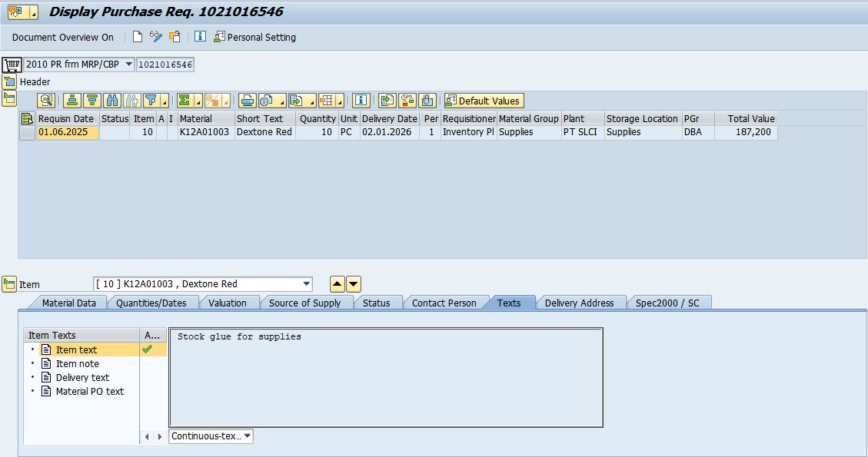Open the document type 2010 PR dropdown
Screen dimensions: 868x457
(x=128, y=65)
